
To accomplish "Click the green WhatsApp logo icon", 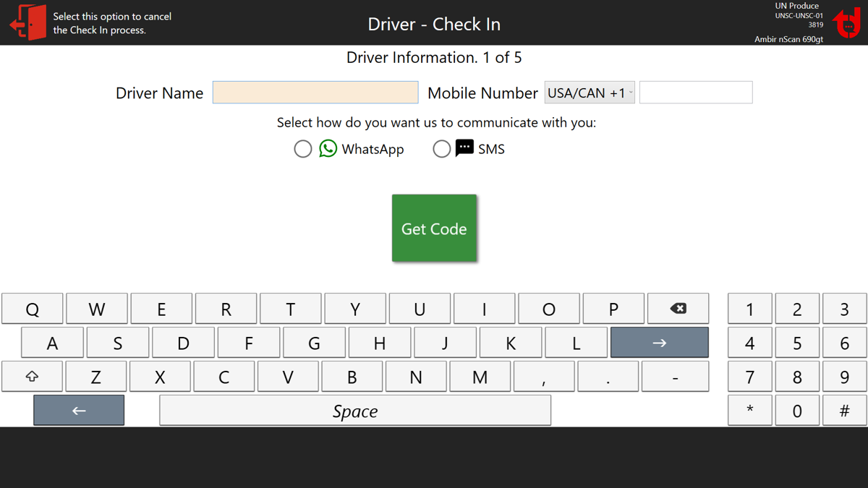I will coord(328,148).
